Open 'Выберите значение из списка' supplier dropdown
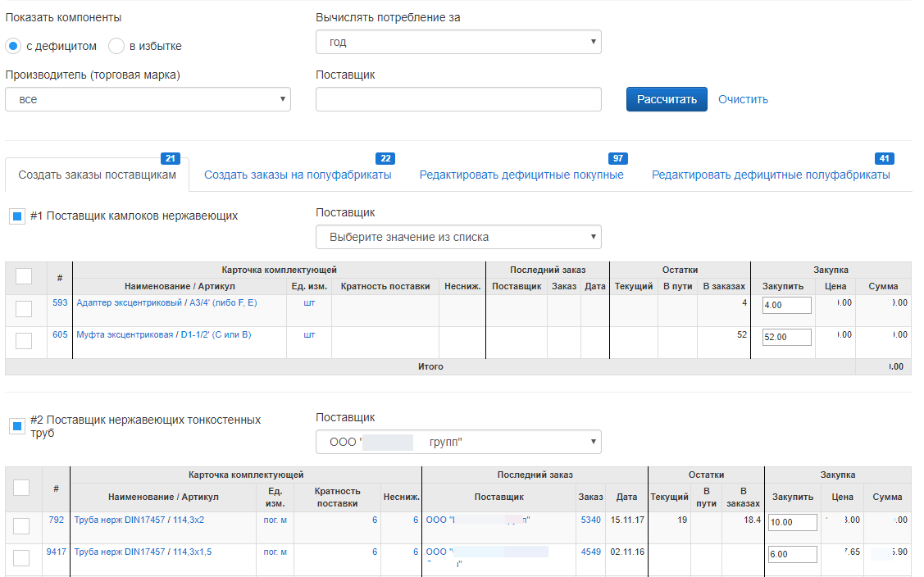Viewport: 924px width, 577px height. point(457,237)
